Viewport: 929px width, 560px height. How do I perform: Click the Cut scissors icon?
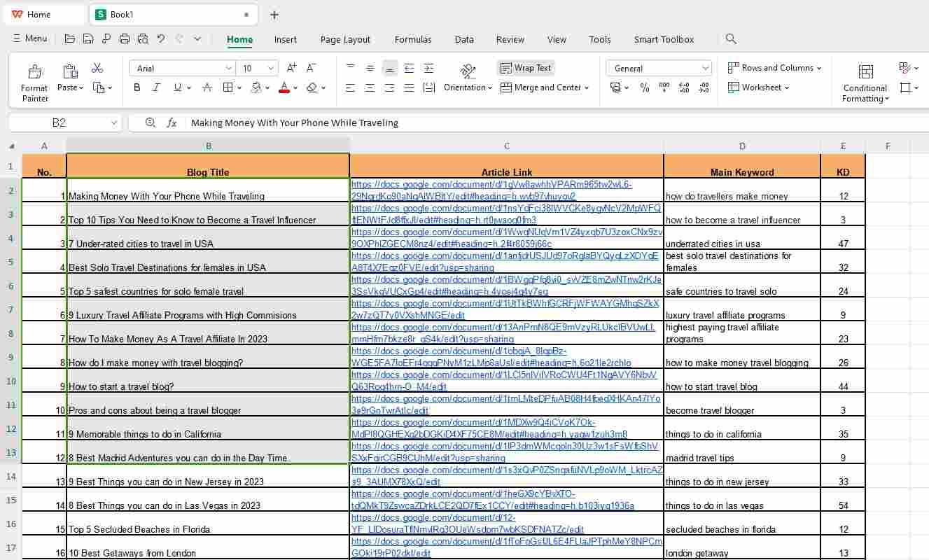(97, 68)
